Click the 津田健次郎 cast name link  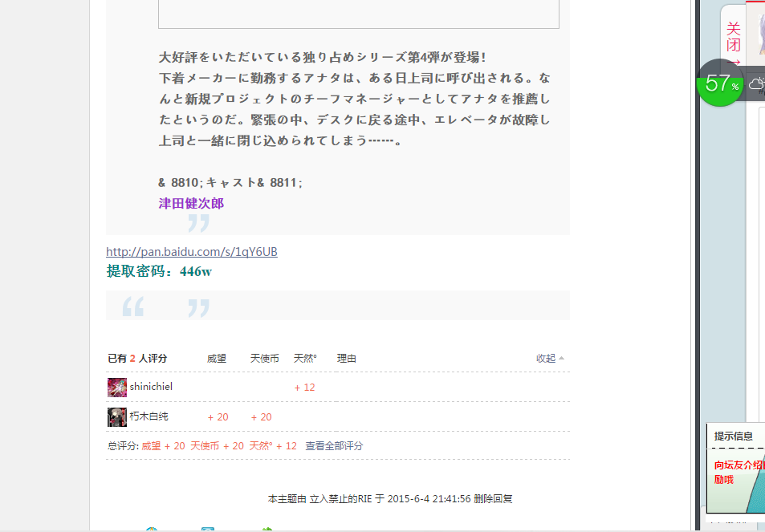(191, 204)
